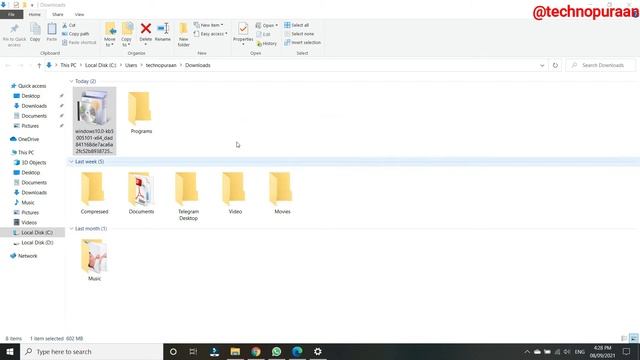Click Invert selection in ribbon

(x=302, y=42)
